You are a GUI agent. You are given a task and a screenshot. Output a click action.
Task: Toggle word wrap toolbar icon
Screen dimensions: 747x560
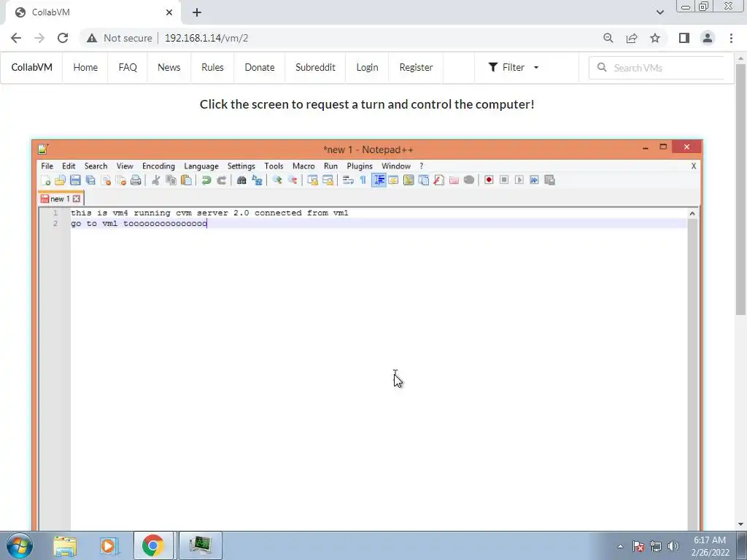[348, 180]
